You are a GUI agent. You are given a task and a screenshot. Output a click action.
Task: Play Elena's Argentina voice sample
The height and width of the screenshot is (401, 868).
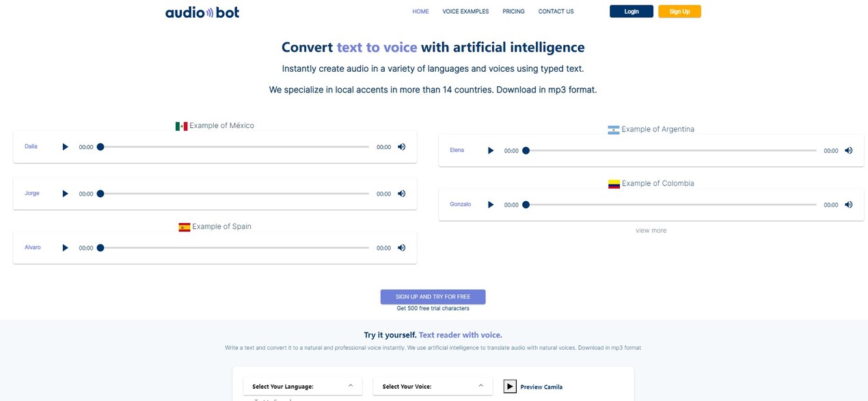point(491,151)
